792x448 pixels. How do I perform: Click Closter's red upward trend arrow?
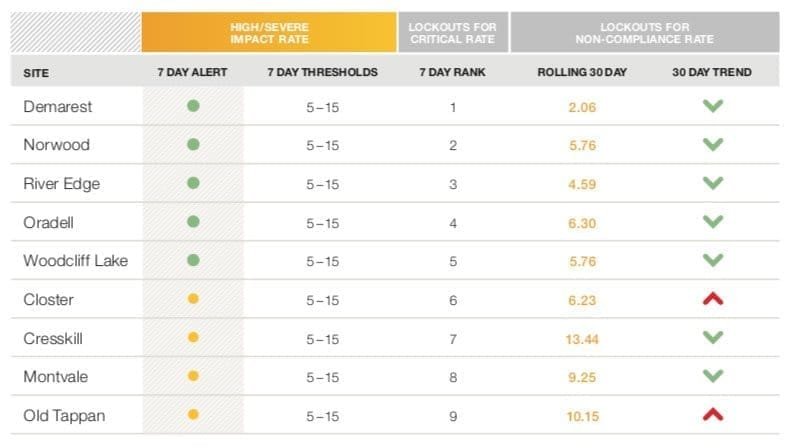click(712, 298)
